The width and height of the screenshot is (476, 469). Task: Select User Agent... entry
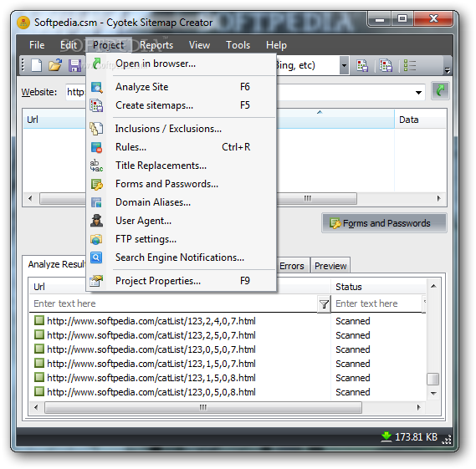[x=182, y=221]
